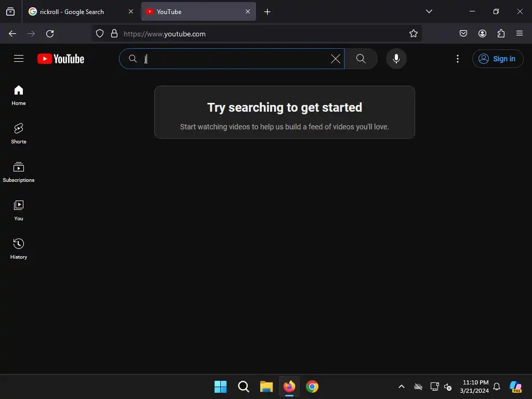Open Save to Pocket icon
Viewport: 532px width, 399px height.
[x=463, y=33]
